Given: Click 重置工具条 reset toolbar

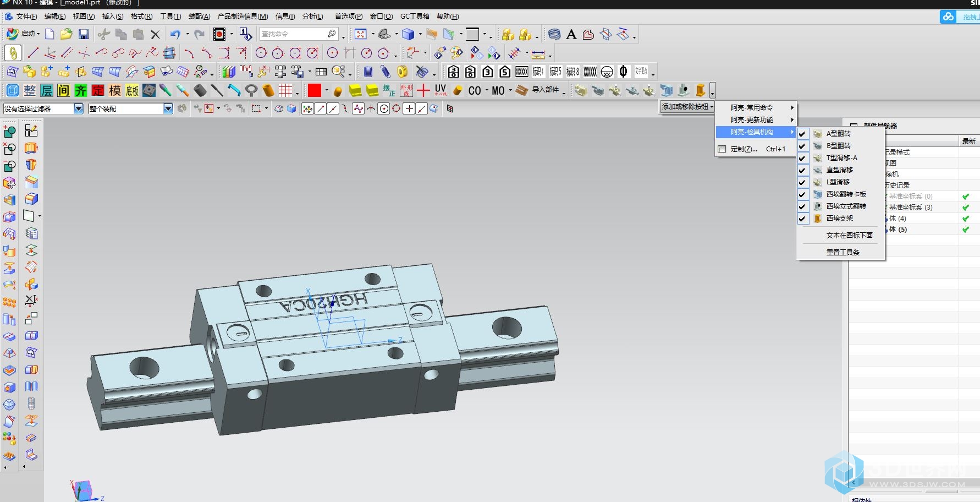Looking at the screenshot, I should (x=843, y=253).
